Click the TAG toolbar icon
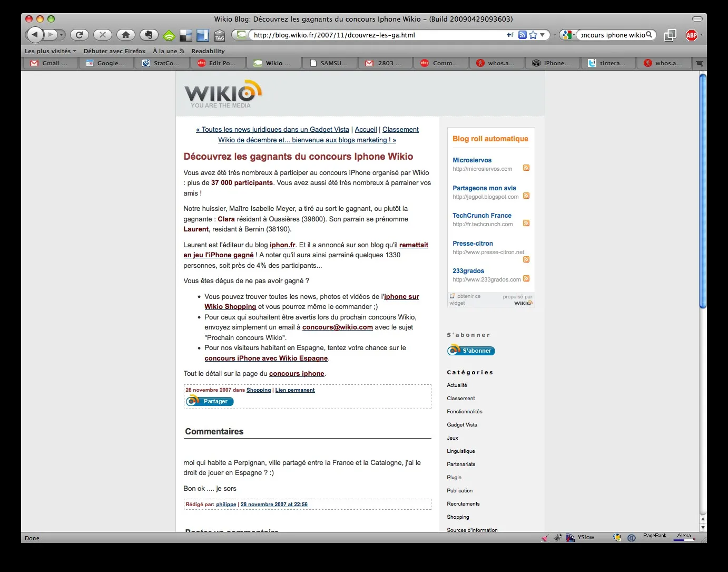This screenshot has height=572, width=728. point(220,35)
